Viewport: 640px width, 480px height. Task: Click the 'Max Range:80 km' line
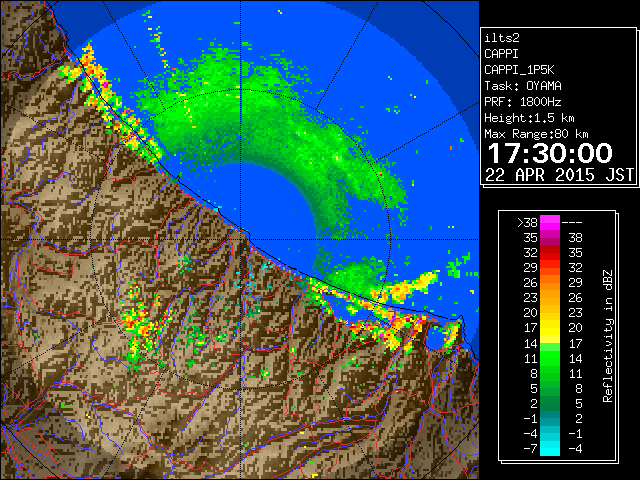click(x=536, y=134)
